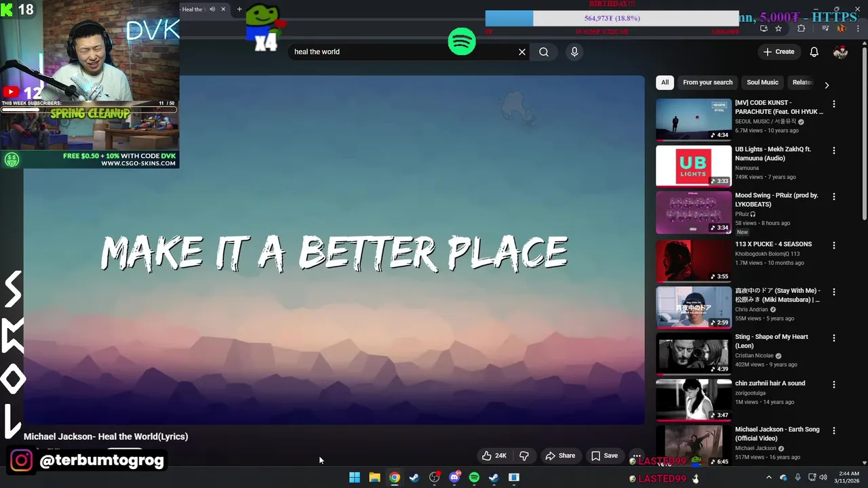Show hidden tray icons chevron
The height and width of the screenshot is (488, 868).
pyautogui.click(x=768, y=478)
